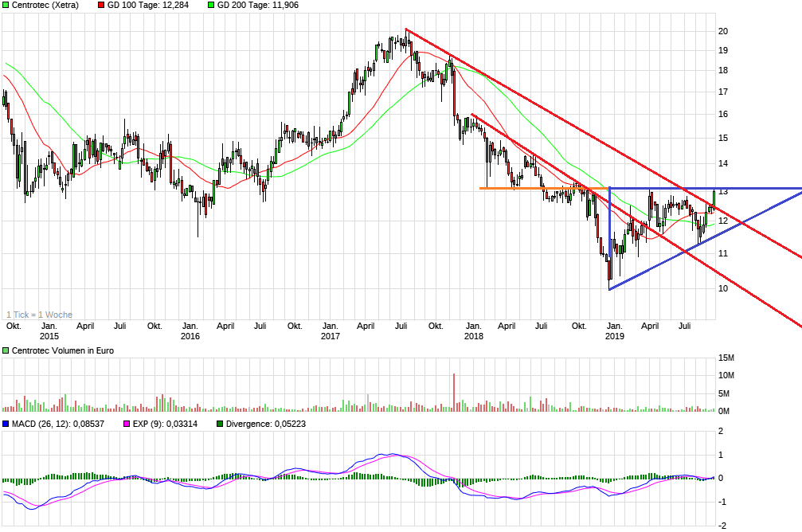Toggle the green GD 200 Tage indicator square

213,6
